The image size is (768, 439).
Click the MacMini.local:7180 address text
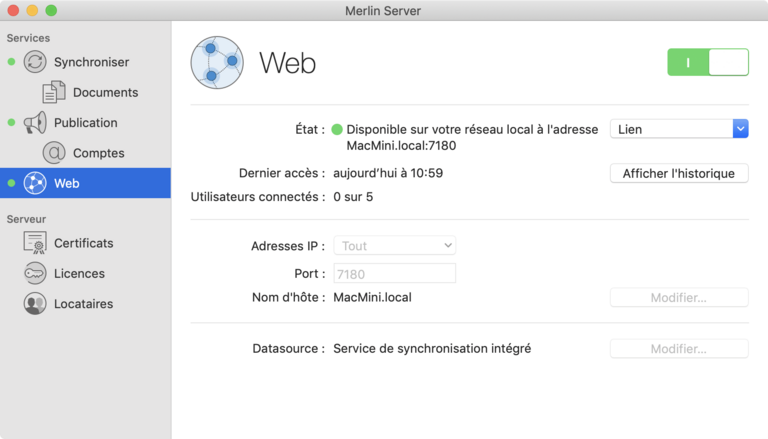[401, 146]
